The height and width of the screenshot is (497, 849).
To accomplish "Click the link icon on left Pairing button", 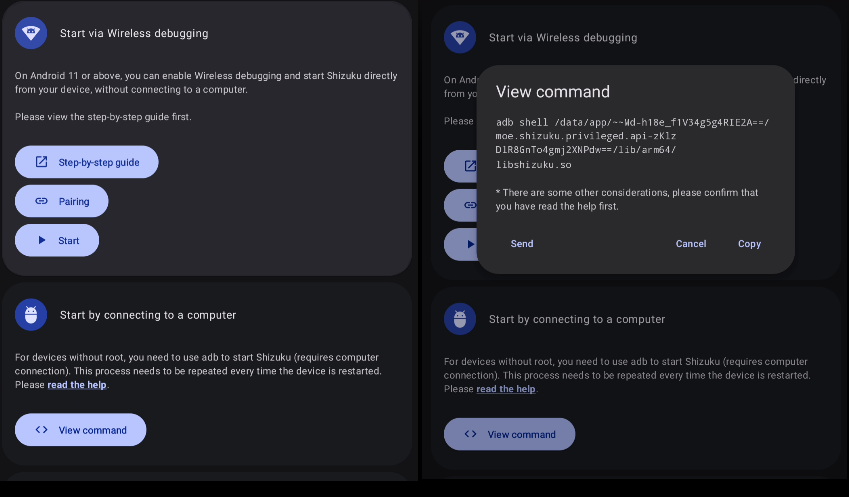I will (x=42, y=201).
